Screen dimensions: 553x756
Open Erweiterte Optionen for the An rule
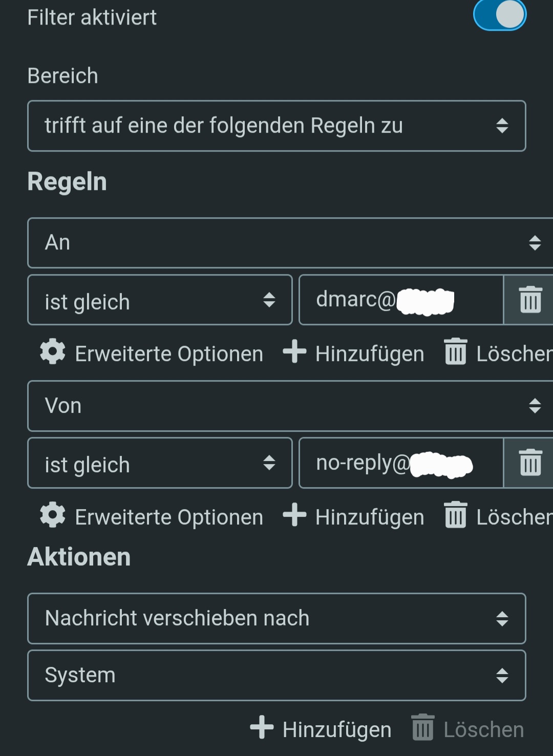(169, 354)
